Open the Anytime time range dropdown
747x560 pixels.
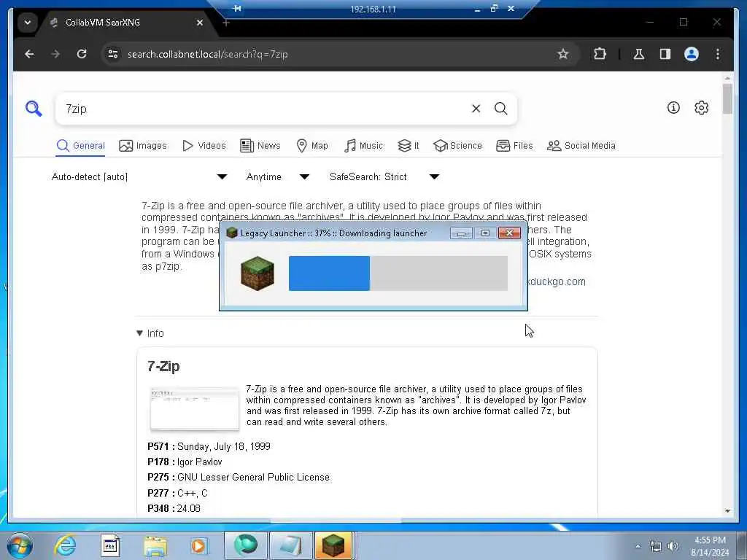pos(278,177)
